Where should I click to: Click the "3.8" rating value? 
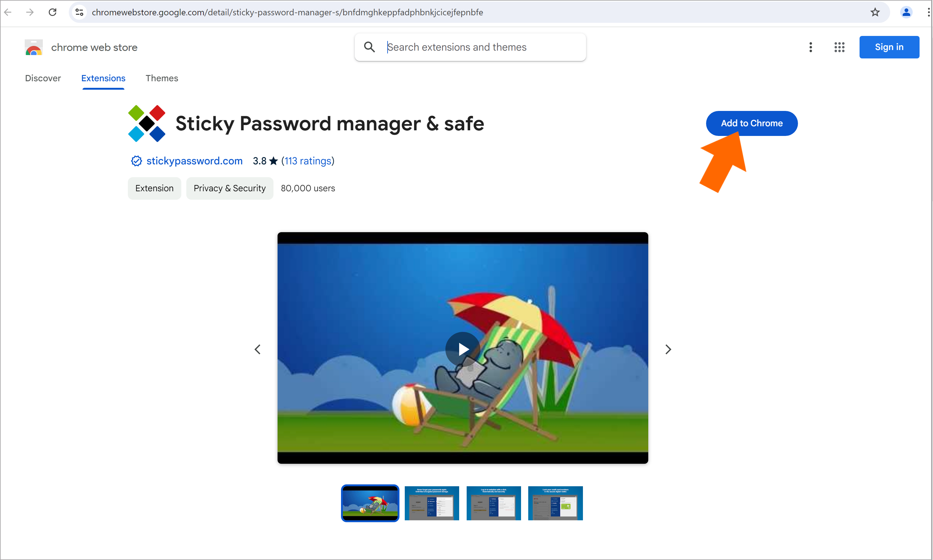tap(259, 161)
